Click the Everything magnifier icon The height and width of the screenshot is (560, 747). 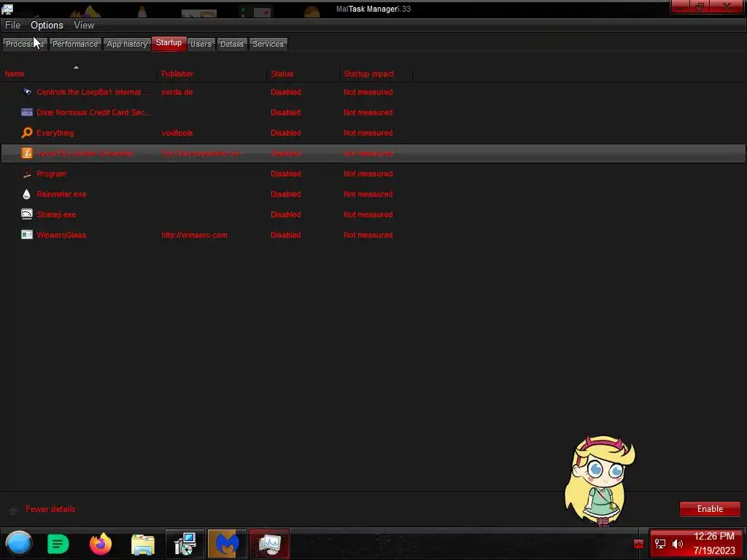[x=27, y=133]
